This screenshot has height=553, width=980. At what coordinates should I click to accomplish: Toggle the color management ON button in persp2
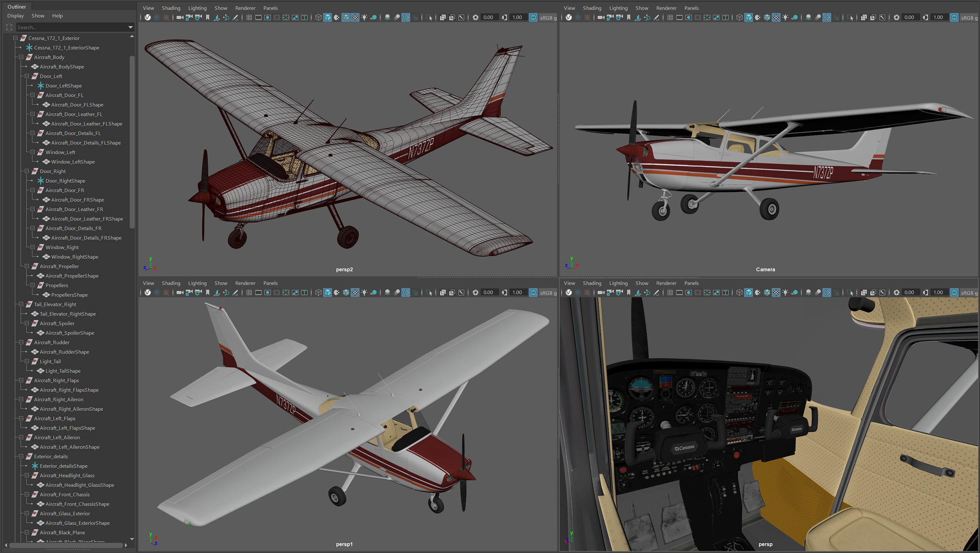tap(533, 17)
